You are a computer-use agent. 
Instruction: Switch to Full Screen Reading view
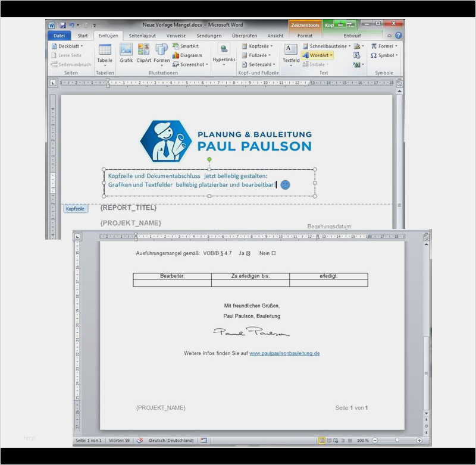(329, 441)
